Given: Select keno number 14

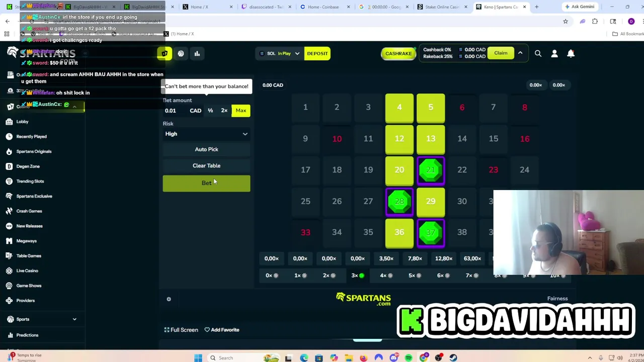Looking at the screenshot, I should coord(462,139).
